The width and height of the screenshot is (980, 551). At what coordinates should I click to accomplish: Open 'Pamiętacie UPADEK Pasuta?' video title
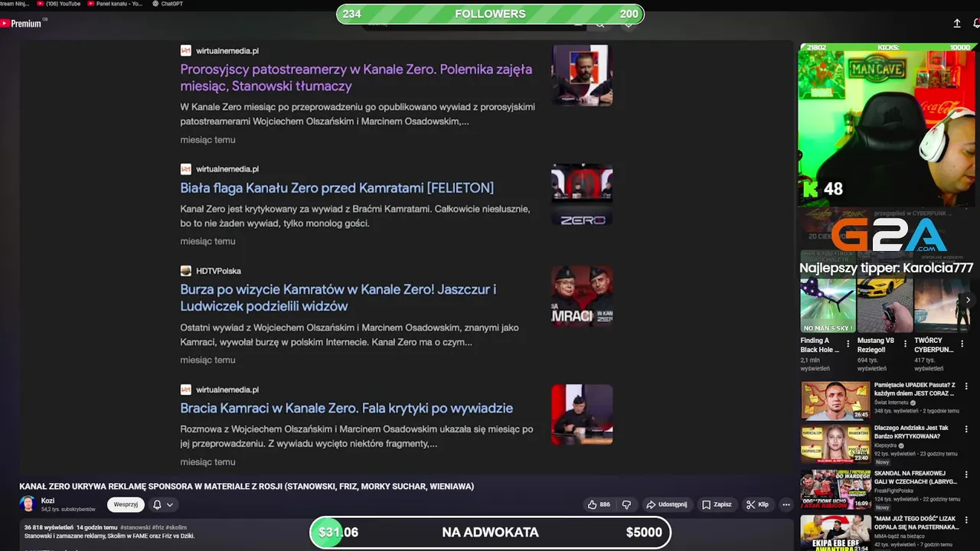click(915, 390)
